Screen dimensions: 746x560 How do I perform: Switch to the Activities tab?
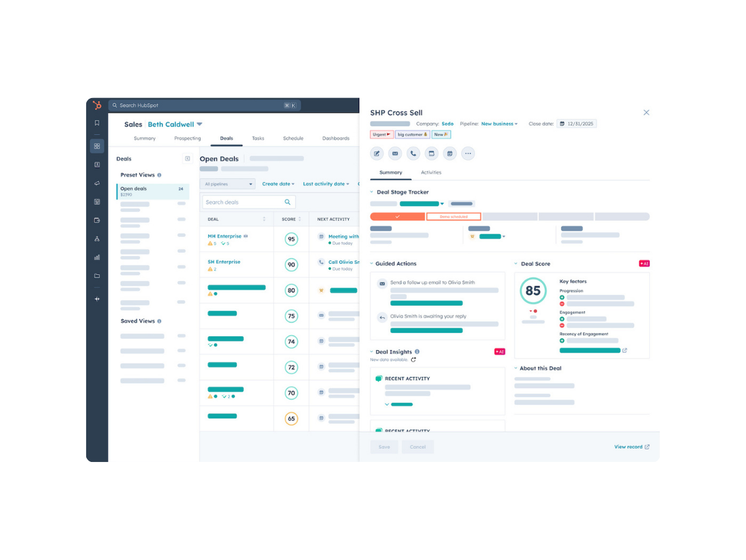[432, 172]
